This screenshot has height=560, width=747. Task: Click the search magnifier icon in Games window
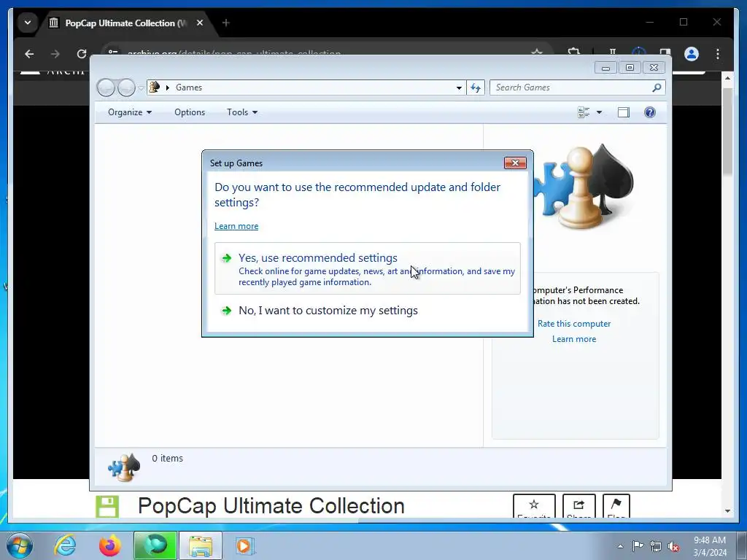pos(657,87)
